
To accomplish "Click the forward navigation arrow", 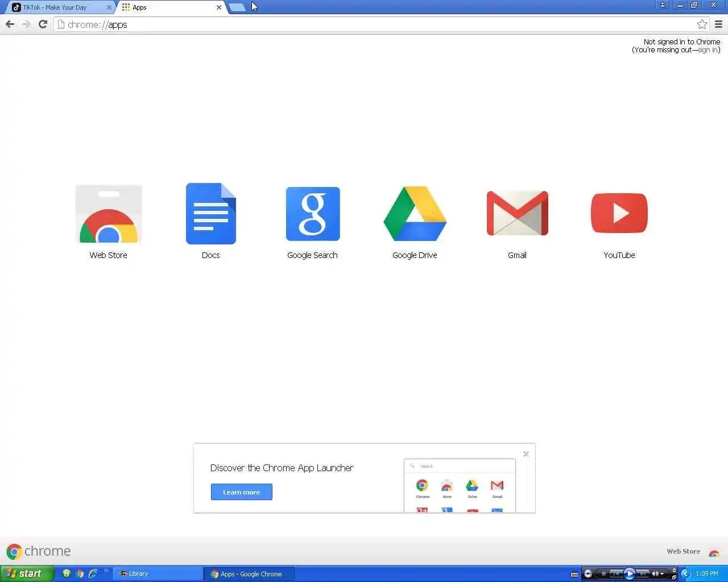I will (x=26, y=24).
